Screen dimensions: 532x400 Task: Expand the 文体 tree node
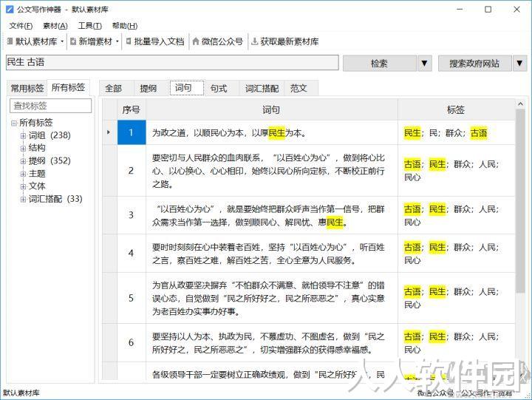(23, 186)
